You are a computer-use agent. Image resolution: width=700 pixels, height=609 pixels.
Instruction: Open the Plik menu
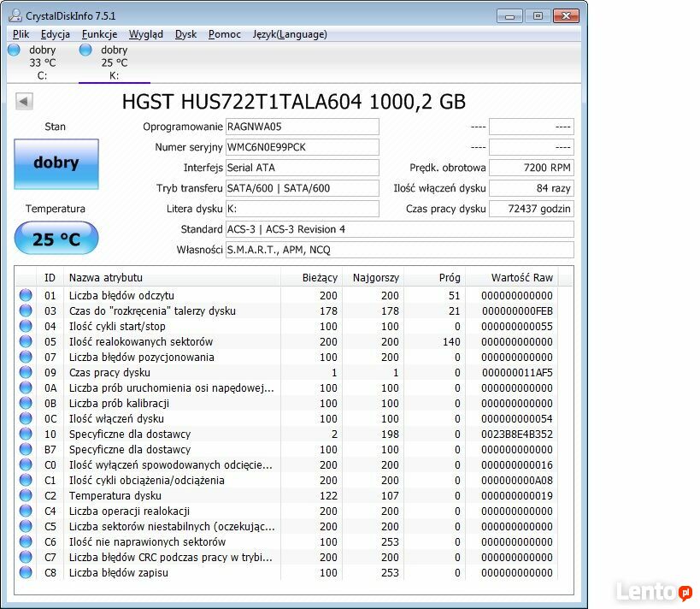tap(21, 34)
